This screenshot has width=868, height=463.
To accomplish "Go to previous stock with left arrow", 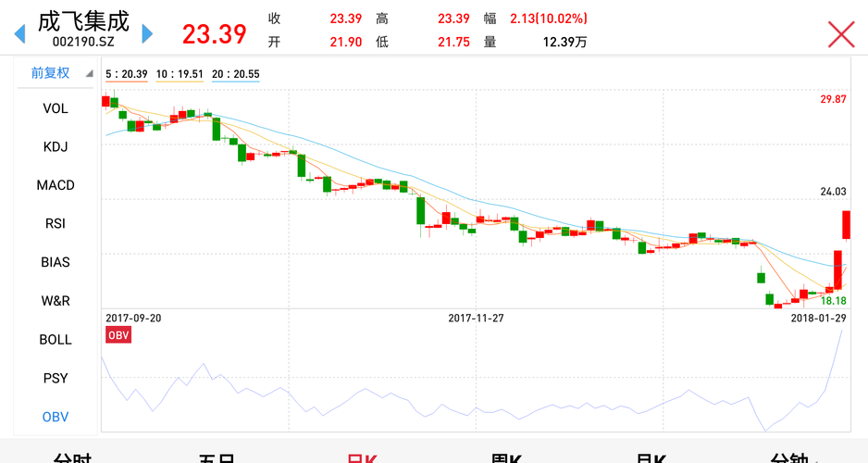I will [20, 33].
